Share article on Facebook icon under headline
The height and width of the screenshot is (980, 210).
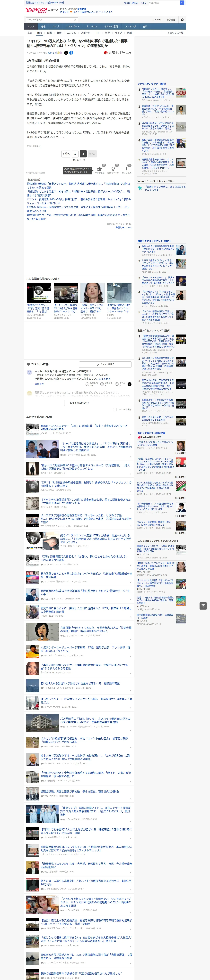[71, 53]
